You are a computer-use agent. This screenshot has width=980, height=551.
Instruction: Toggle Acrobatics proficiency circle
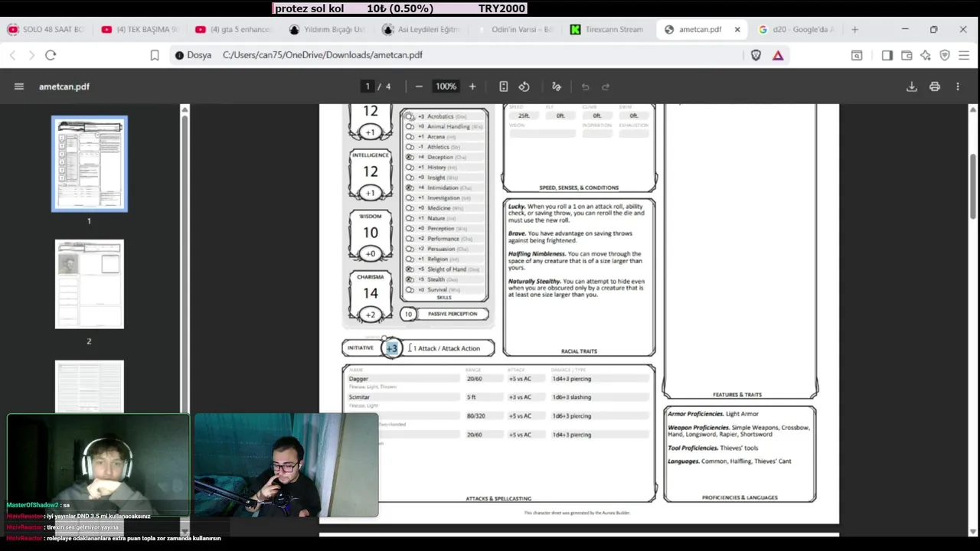coord(410,116)
